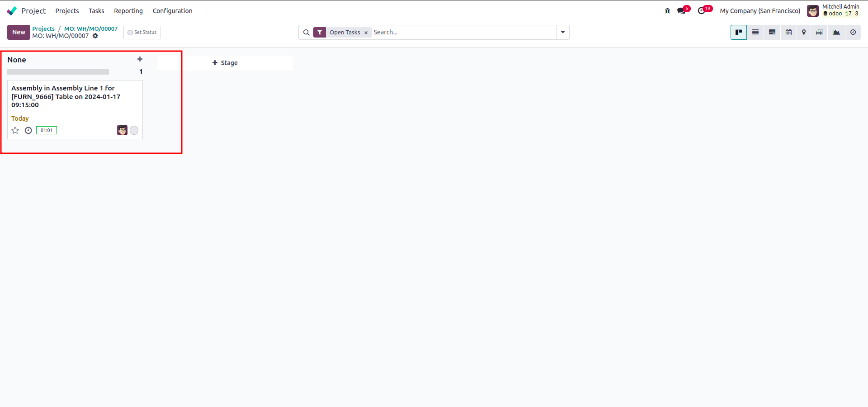Click the Today deadline label
The image size is (868, 407).
click(20, 118)
